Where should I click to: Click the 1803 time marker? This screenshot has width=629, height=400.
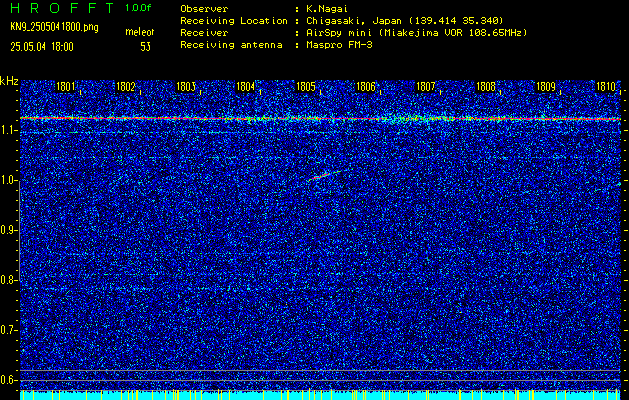click(186, 87)
